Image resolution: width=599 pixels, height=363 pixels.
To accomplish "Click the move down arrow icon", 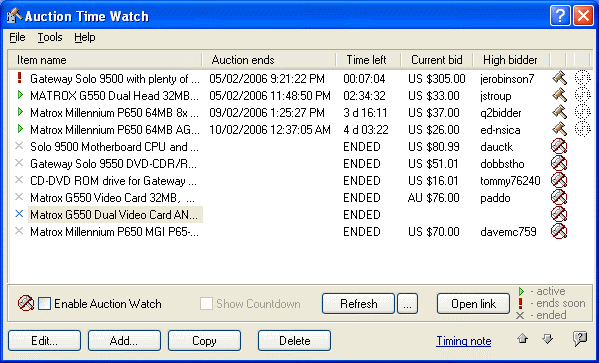I will pos(547,339).
